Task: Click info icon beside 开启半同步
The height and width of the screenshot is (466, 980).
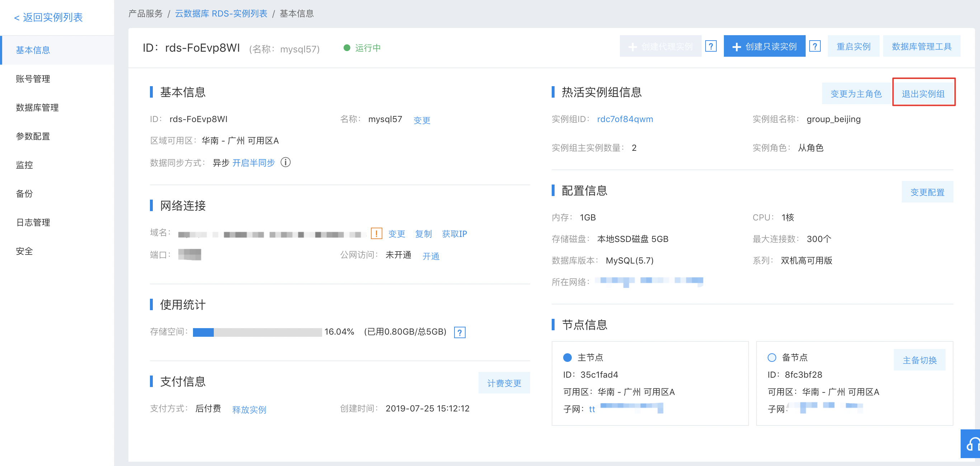Action: (285, 163)
